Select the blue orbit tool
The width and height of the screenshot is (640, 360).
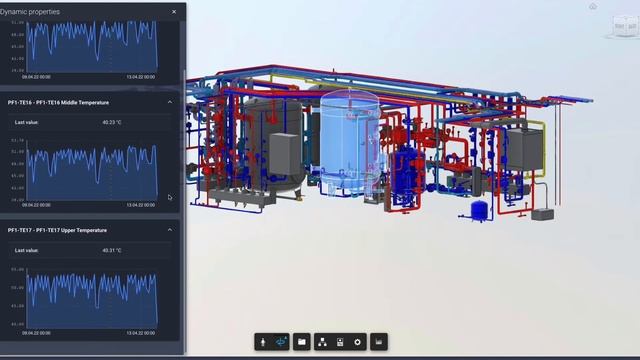[x=281, y=342]
